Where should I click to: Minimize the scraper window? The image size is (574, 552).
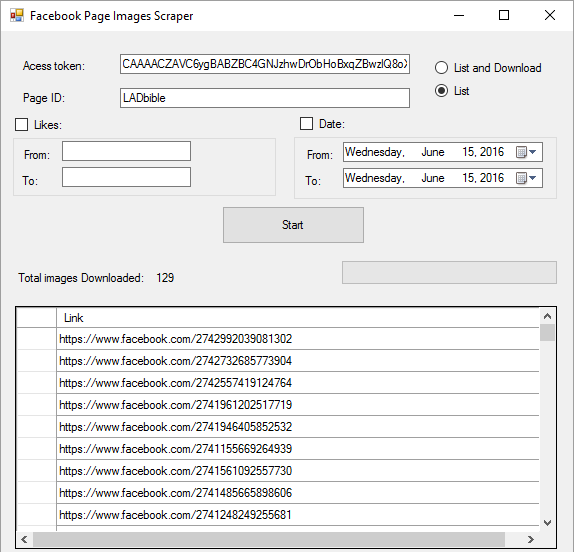pos(459,15)
